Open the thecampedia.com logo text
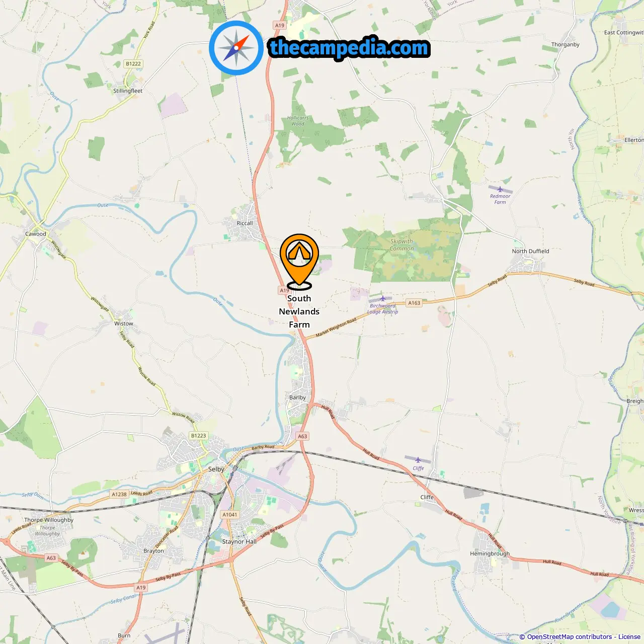Image resolution: width=644 pixels, height=644 pixels. [349, 48]
